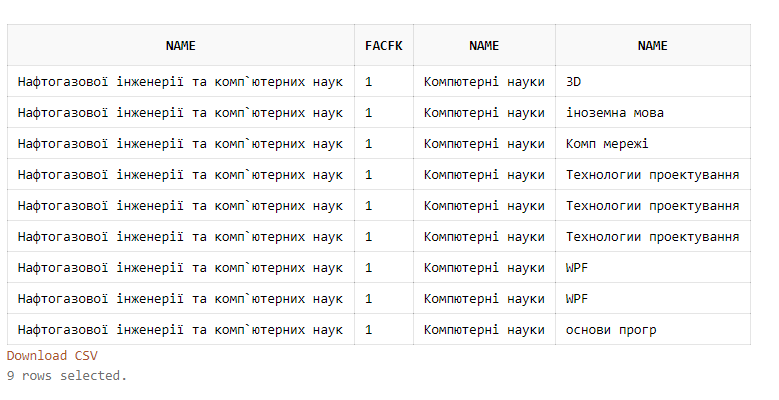Select first WPF cell
Viewport: 779px width, 400px height.
(x=653, y=267)
